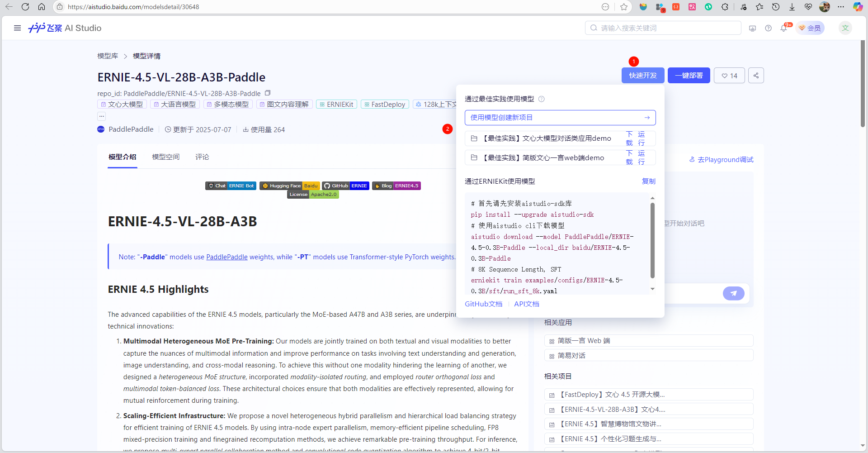Run the 简版文心一言web端demo project
The width and height of the screenshot is (868, 453).
point(641,157)
